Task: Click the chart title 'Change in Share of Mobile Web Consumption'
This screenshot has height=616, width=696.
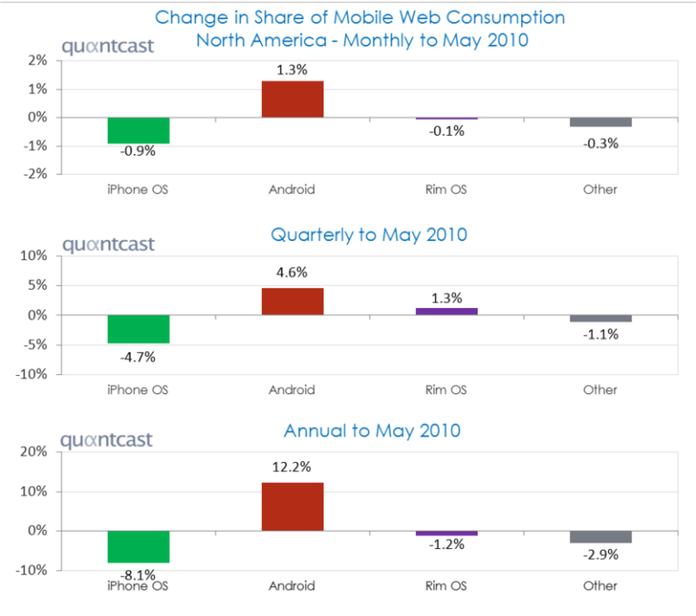Action: pos(360,17)
